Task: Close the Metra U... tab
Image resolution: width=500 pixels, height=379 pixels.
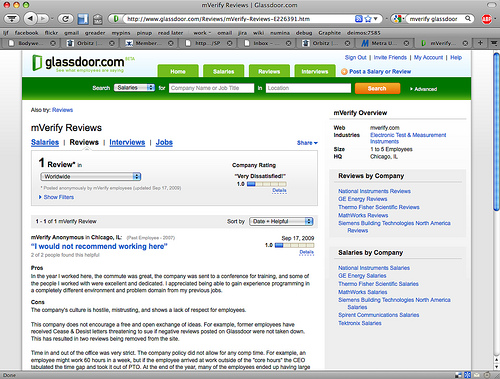Action: 406,43
